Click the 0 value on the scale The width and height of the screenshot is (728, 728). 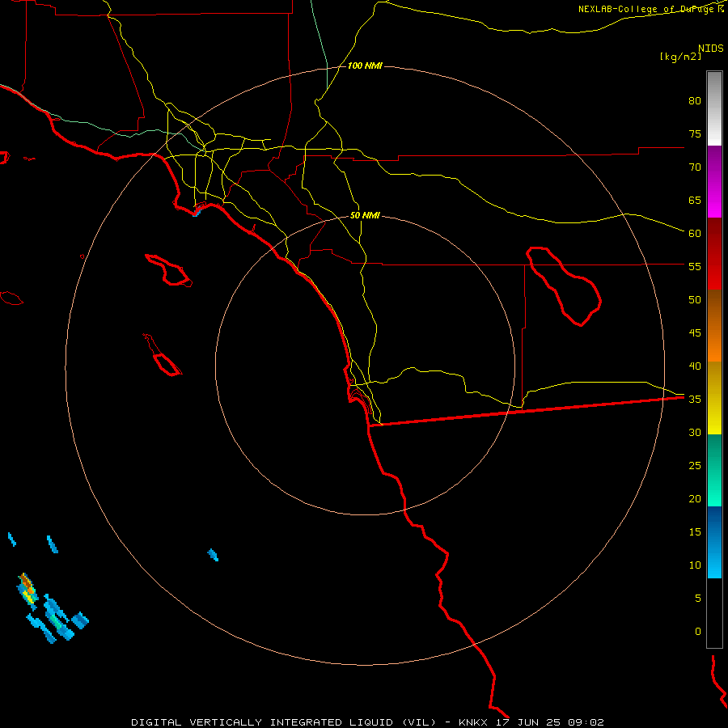click(x=698, y=632)
